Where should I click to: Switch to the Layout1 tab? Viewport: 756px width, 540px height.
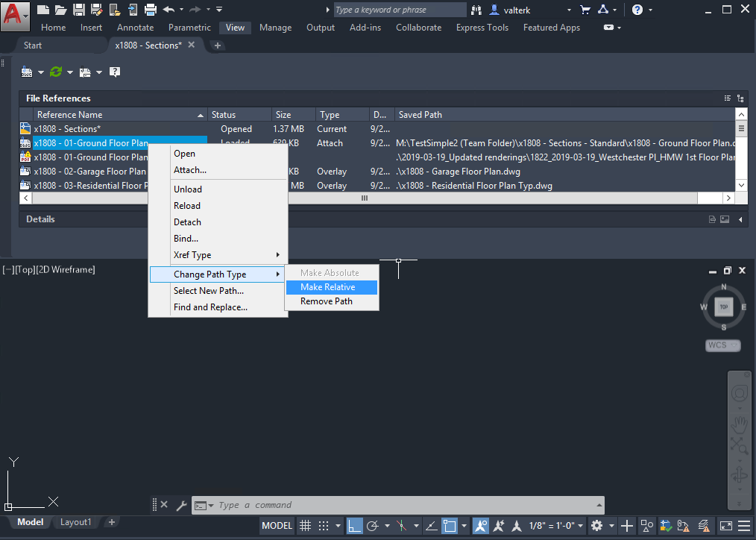pos(75,522)
